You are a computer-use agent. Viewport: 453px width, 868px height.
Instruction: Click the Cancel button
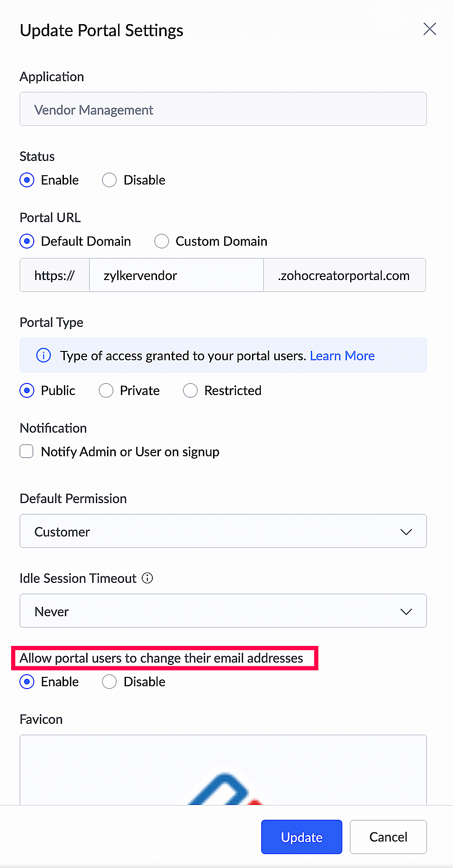pos(388,837)
